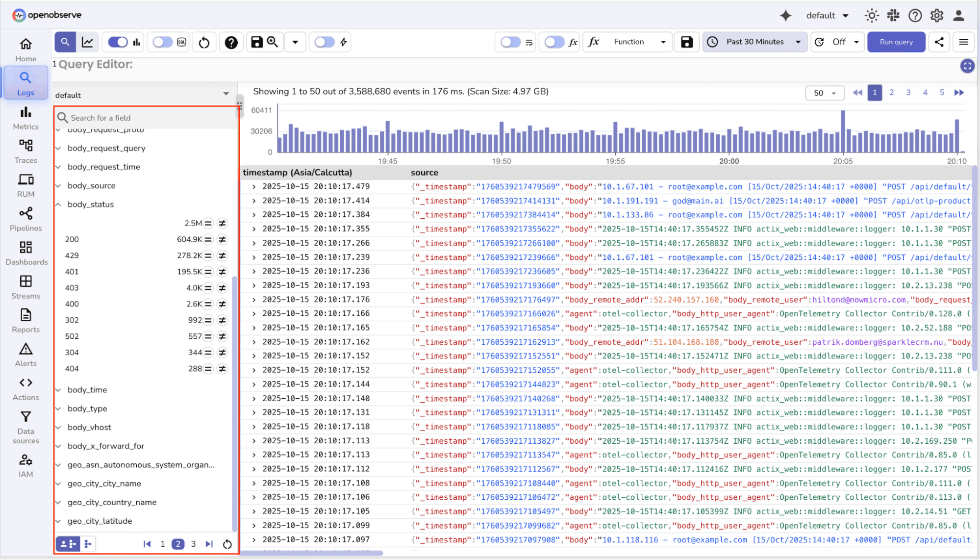
Task: Switch to the chart visualization view
Action: pyautogui.click(x=87, y=42)
